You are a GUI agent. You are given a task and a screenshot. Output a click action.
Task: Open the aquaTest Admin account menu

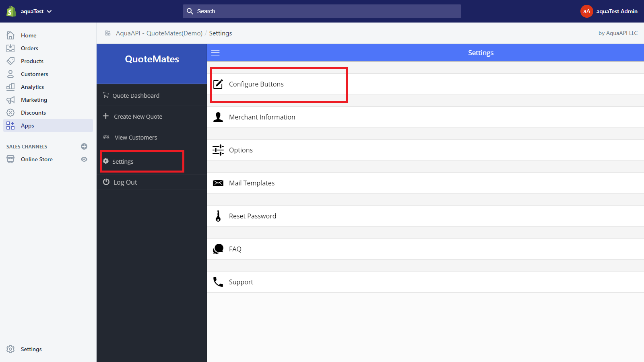tap(617, 11)
